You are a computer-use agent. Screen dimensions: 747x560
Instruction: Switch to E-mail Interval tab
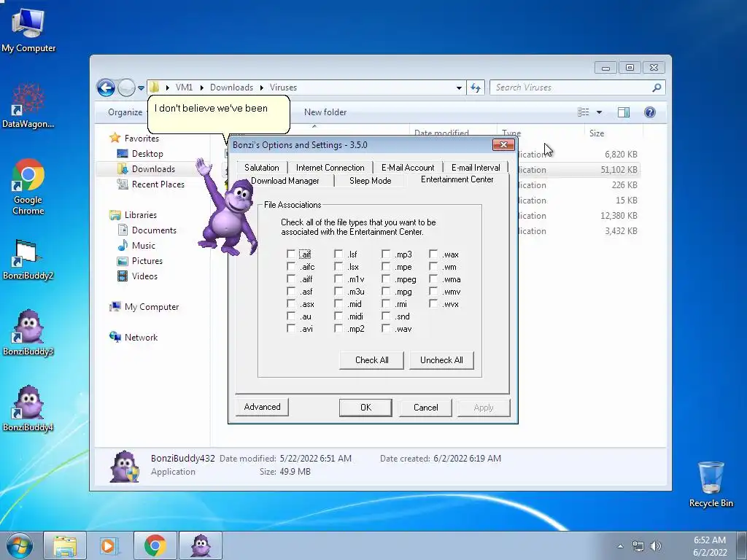pos(476,168)
